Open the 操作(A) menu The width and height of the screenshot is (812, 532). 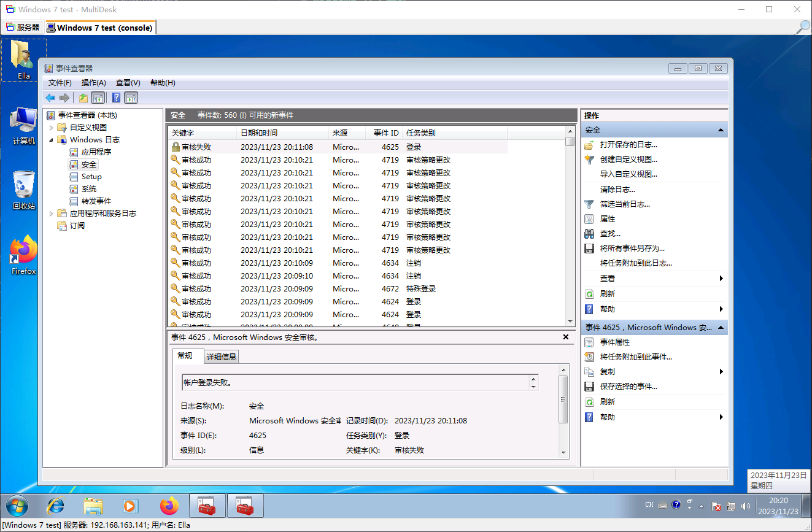pos(94,83)
